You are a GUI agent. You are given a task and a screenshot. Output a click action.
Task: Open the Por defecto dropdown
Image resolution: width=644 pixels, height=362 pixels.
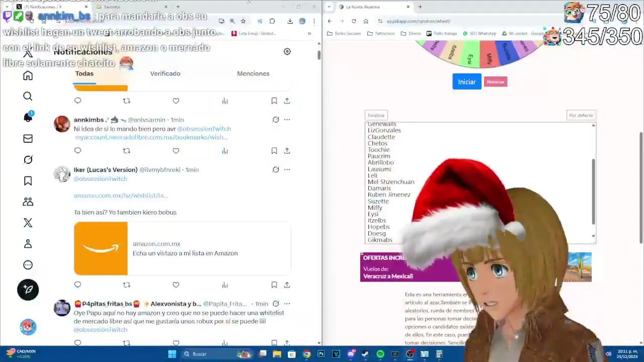click(x=581, y=115)
